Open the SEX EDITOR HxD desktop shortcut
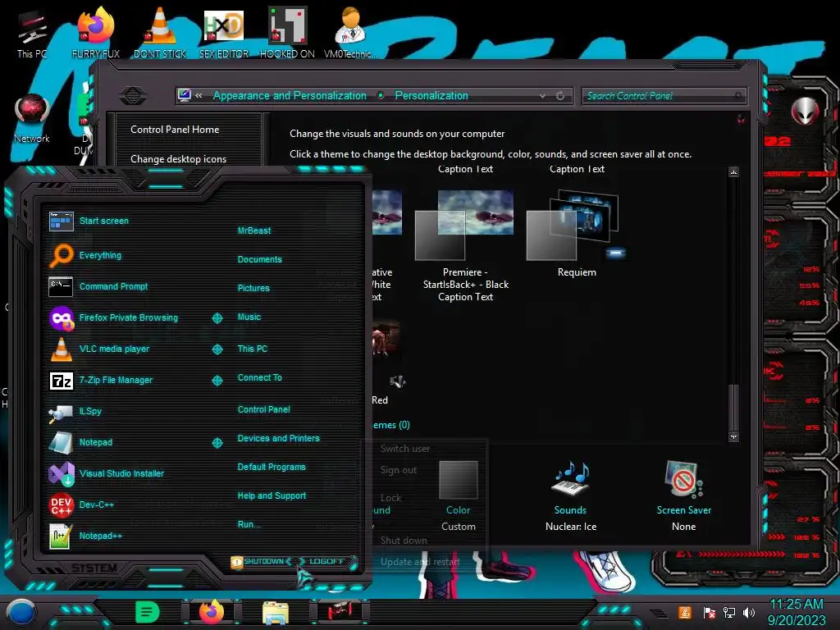The width and height of the screenshot is (840, 630). click(x=224, y=33)
